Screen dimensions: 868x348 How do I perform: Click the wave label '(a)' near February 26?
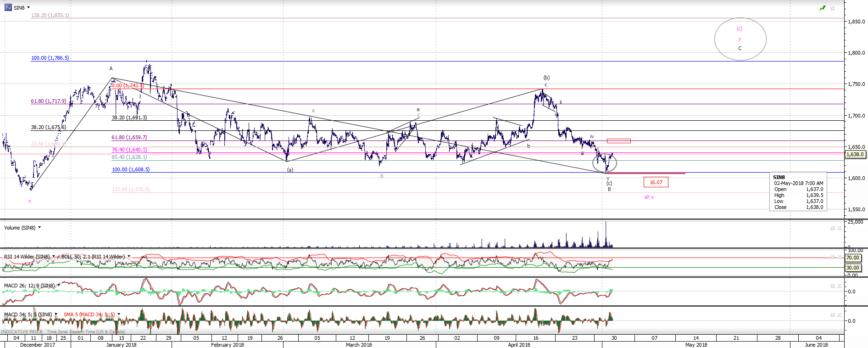click(x=290, y=170)
